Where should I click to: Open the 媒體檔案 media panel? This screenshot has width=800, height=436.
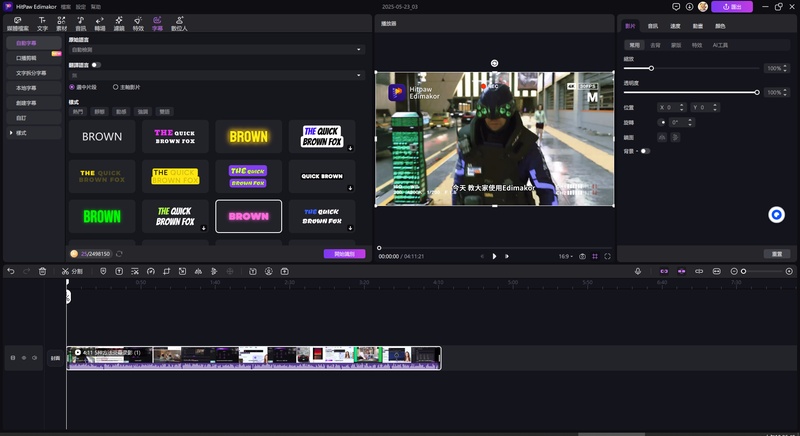19,23
